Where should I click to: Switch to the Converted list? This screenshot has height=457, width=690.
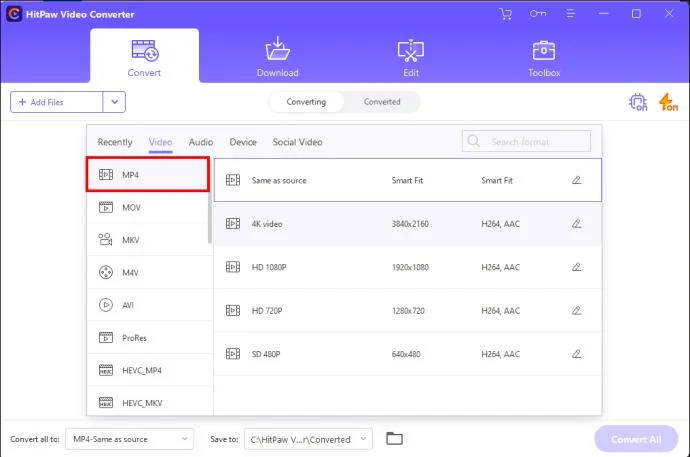click(x=382, y=102)
